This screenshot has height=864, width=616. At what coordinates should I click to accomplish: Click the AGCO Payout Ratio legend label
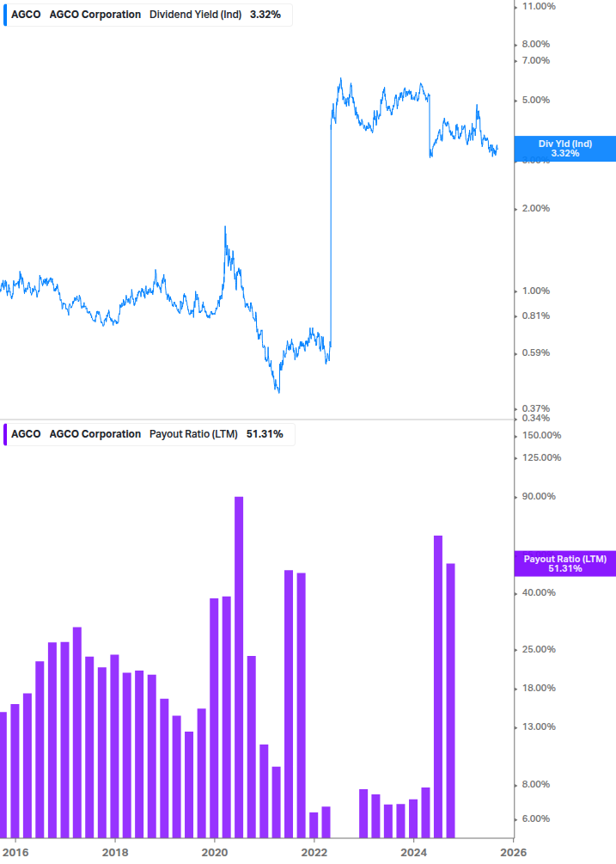(x=149, y=434)
